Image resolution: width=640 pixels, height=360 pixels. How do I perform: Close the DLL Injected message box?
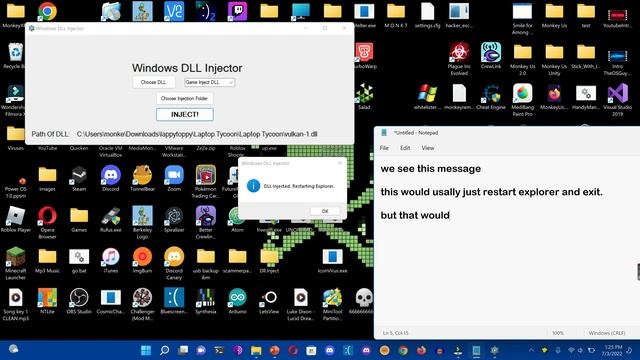340,163
